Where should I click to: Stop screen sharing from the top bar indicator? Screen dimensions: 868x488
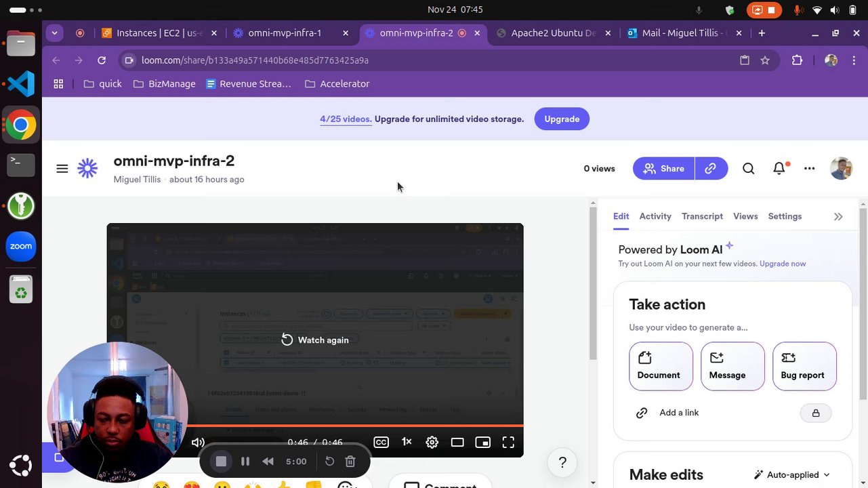pyautogui.click(x=764, y=10)
